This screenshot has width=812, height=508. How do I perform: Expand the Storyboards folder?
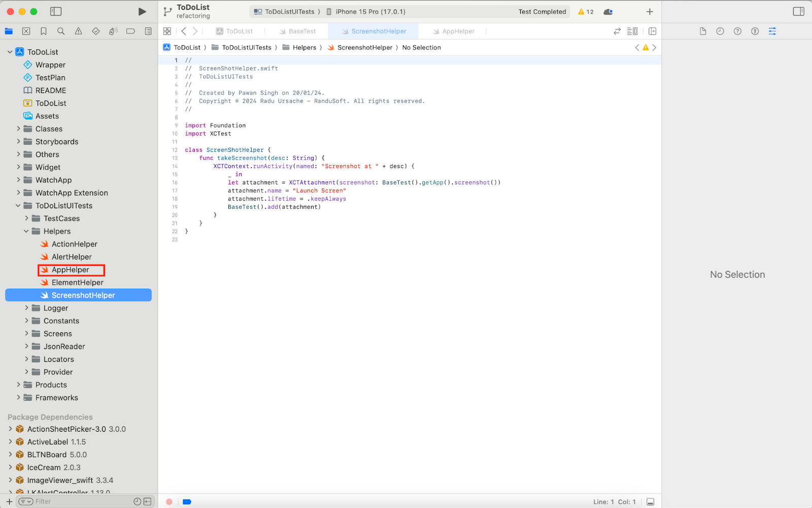click(x=18, y=142)
